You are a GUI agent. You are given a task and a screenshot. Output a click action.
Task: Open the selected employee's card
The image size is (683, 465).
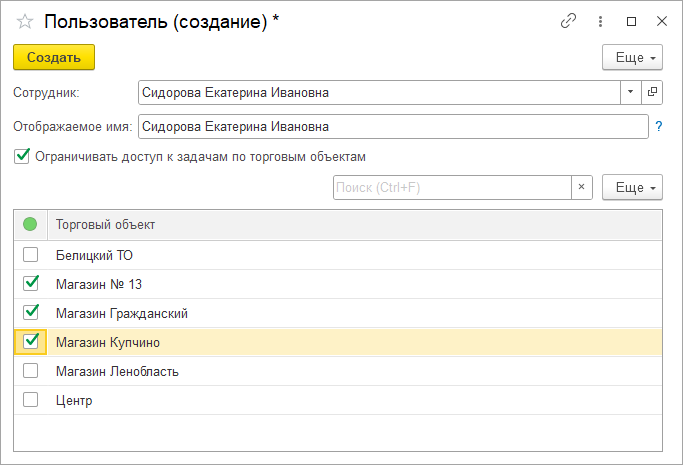[x=652, y=92]
